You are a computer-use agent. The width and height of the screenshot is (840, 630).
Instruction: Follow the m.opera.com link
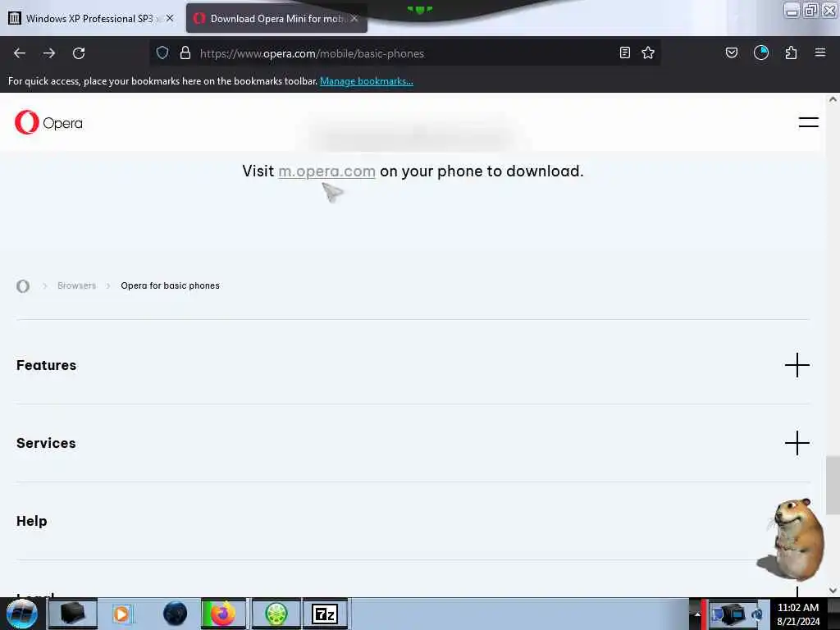326,171
